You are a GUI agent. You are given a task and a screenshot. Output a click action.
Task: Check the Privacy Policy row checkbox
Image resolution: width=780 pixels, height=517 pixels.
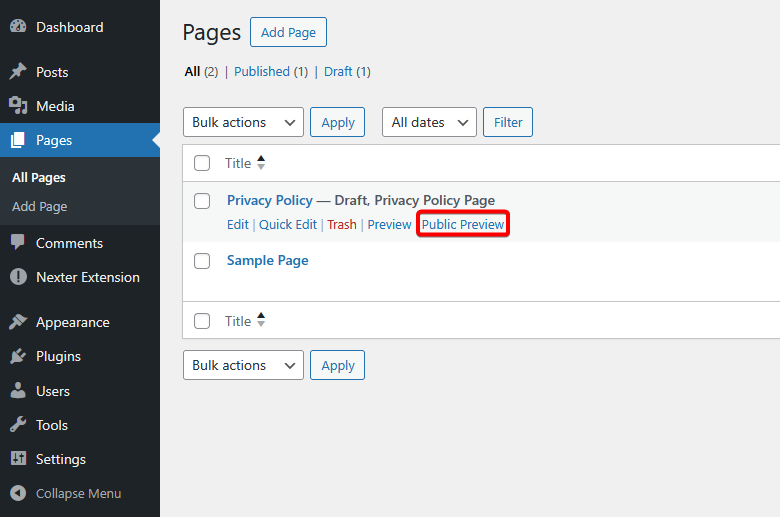tap(202, 201)
